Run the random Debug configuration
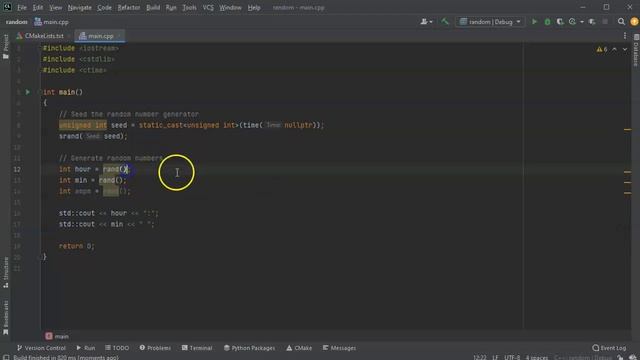This screenshot has height=360, width=640. pyautogui.click(x=534, y=22)
